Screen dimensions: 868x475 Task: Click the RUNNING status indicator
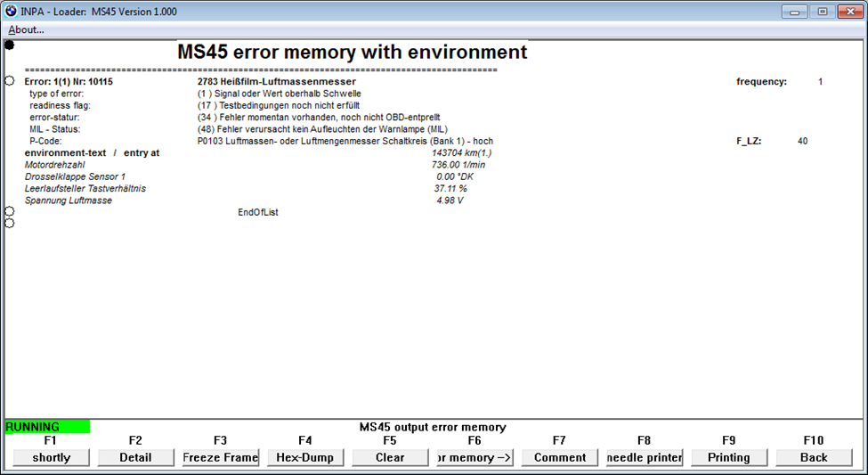pos(47,427)
